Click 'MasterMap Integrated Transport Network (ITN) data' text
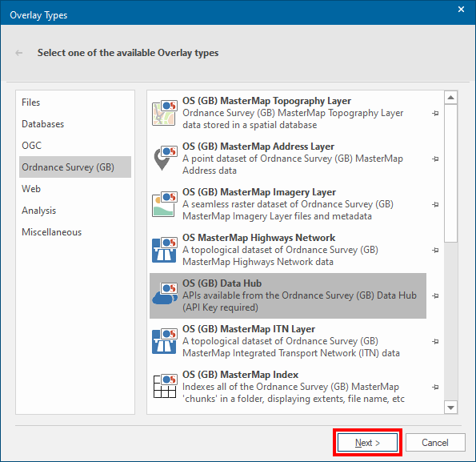476x462 pixels. point(291,353)
